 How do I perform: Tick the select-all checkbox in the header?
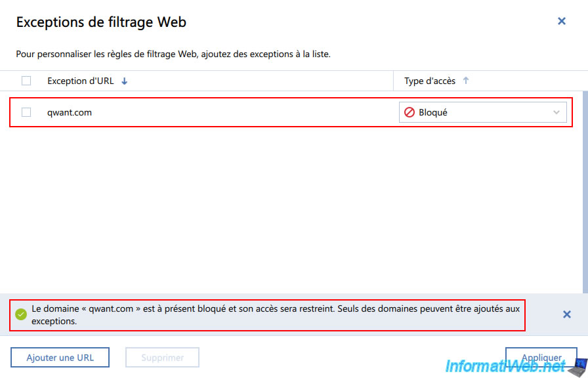point(26,81)
